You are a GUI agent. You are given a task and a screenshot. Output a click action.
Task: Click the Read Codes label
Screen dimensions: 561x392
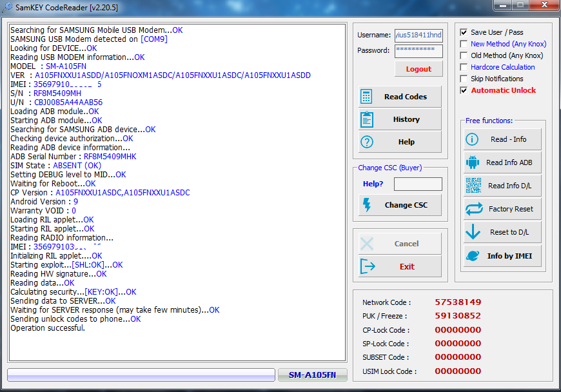click(406, 97)
